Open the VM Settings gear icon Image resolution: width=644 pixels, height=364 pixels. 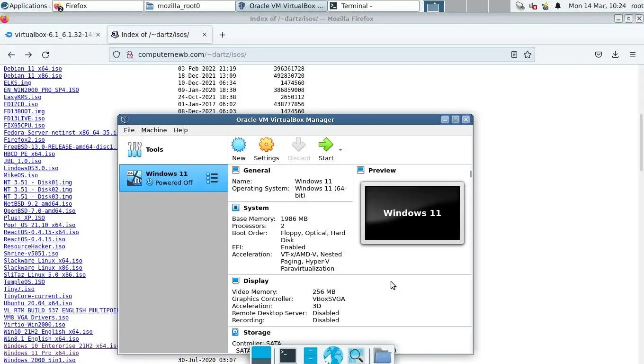266,145
